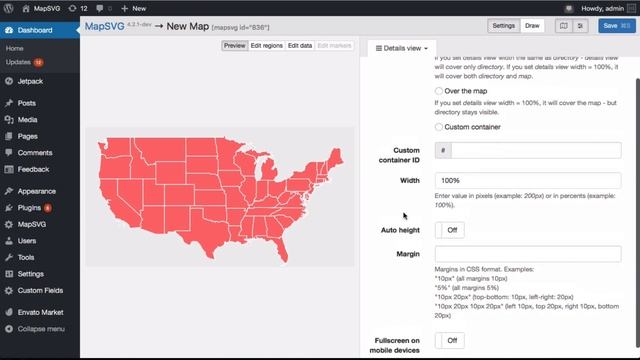Click the Margin input field

pos(528,254)
